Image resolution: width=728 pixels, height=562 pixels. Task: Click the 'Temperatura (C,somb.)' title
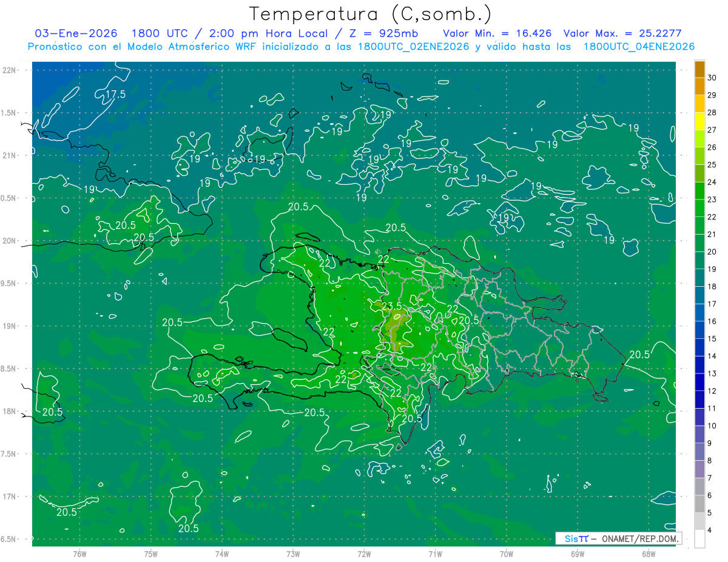(x=371, y=14)
